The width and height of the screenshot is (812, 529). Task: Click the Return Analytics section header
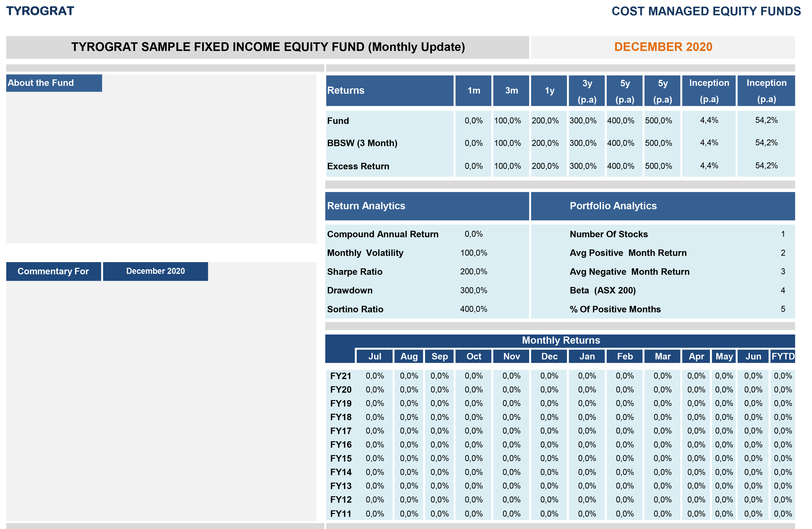427,206
